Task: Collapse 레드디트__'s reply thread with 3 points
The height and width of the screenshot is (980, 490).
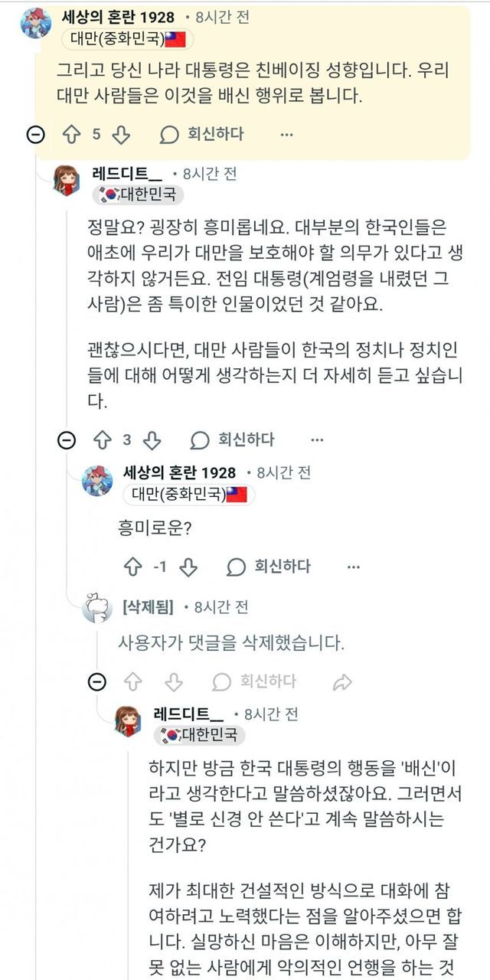Action: pos(67,440)
